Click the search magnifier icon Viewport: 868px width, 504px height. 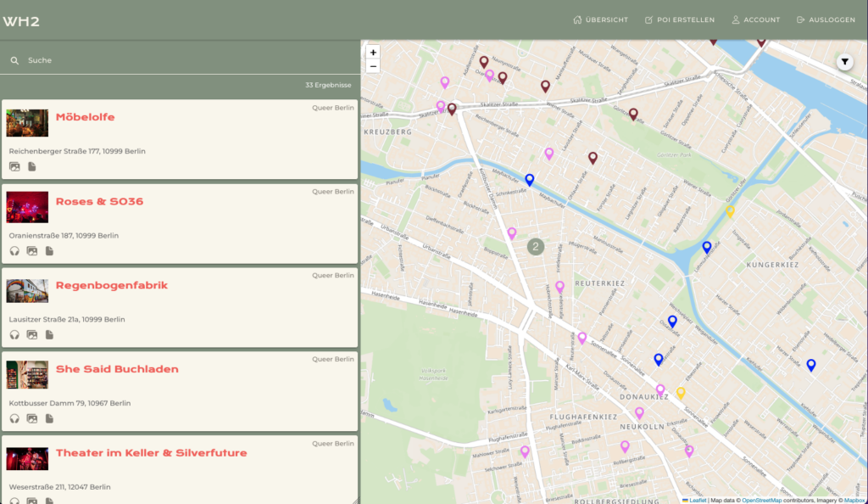pyautogui.click(x=14, y=61)
